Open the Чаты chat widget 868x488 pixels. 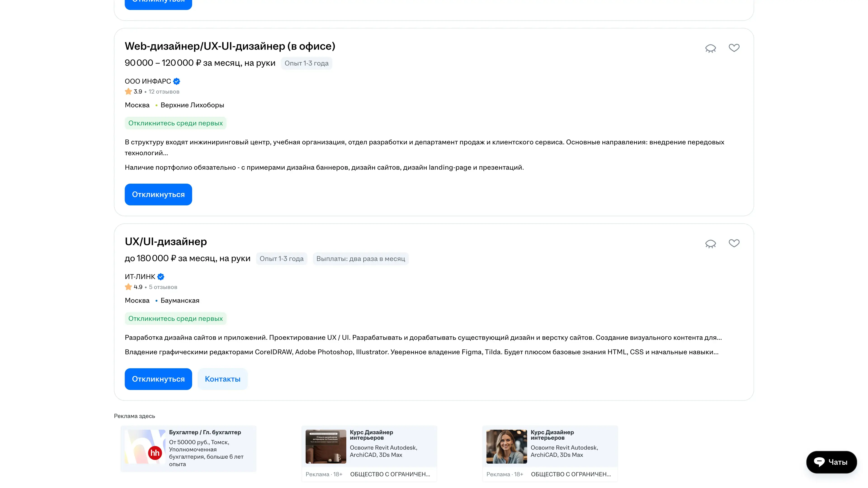[831, 462]
